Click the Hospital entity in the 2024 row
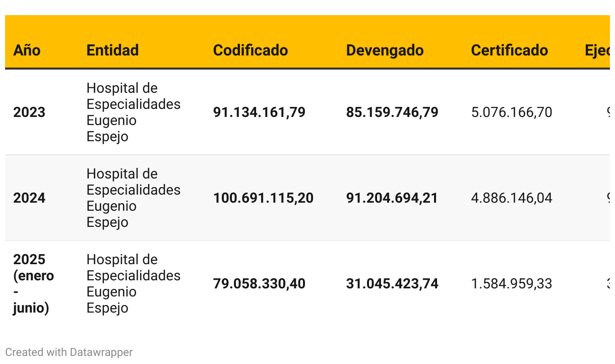615x364 pixels. coord(134,198)
